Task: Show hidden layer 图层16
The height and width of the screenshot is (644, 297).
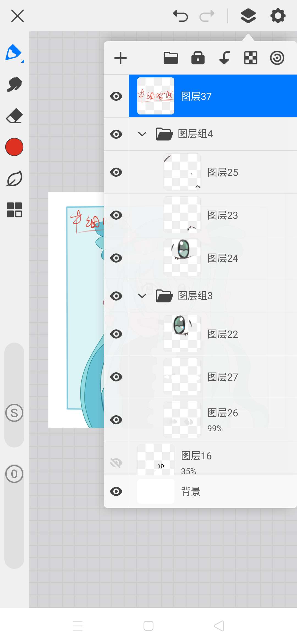Action: [116, 463]
